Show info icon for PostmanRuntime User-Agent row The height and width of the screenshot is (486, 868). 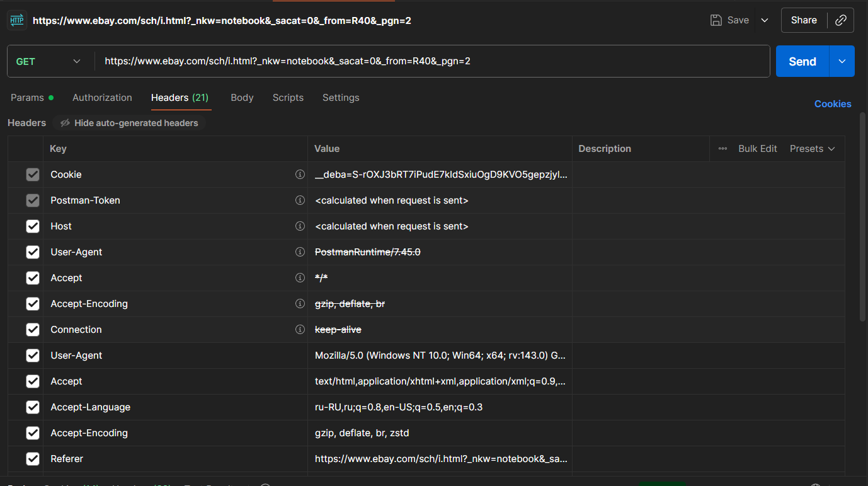click(x=300, y=252)
